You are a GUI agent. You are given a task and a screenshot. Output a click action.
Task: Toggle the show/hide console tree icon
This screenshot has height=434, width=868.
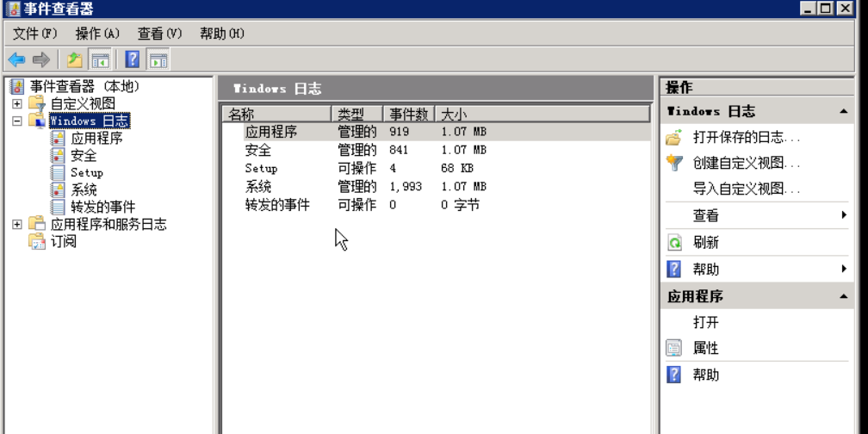100,59
